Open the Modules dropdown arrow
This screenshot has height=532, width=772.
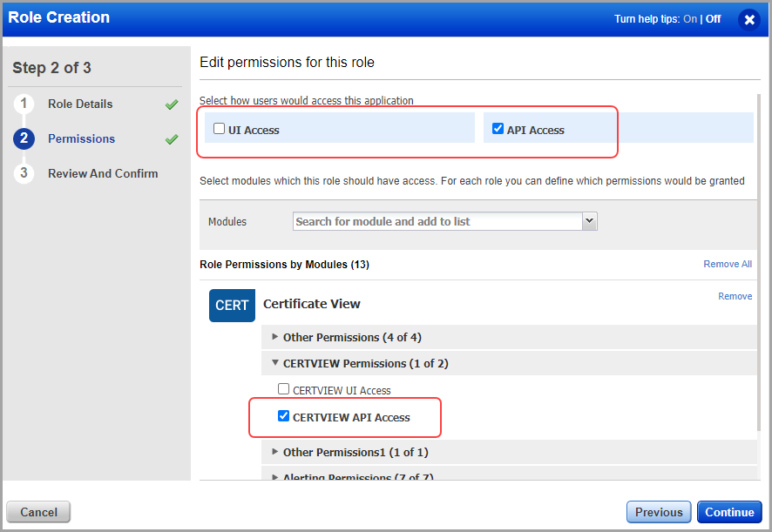[x=590, y=221]
